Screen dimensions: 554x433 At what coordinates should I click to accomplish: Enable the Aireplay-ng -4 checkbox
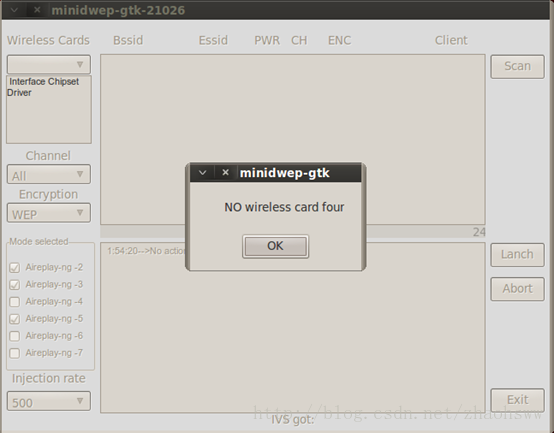pos(14,302)
